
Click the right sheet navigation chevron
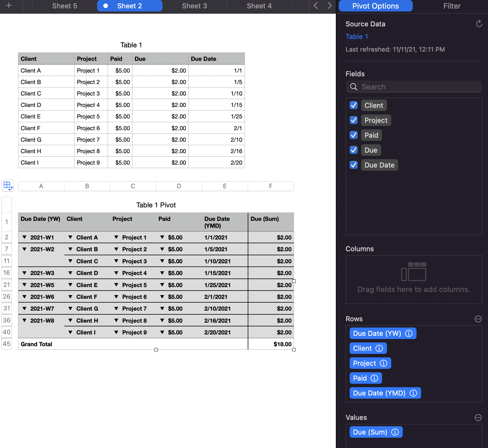tap(329, 5)
